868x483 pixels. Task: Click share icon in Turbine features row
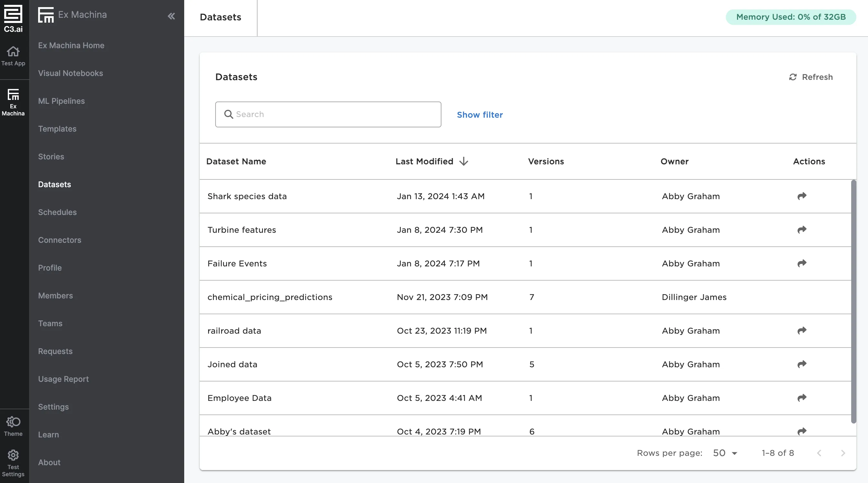(802, 230)
